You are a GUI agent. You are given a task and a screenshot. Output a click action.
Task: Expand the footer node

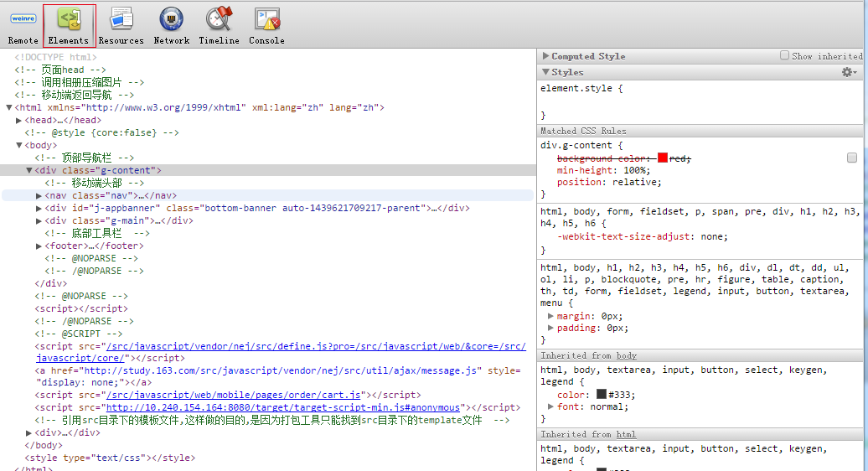[39, 246]
